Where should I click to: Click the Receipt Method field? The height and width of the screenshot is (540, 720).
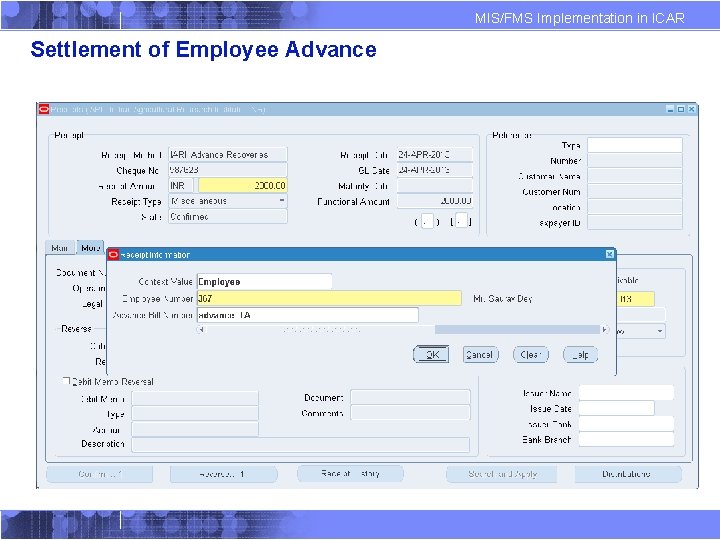click(x=228, y=154)
